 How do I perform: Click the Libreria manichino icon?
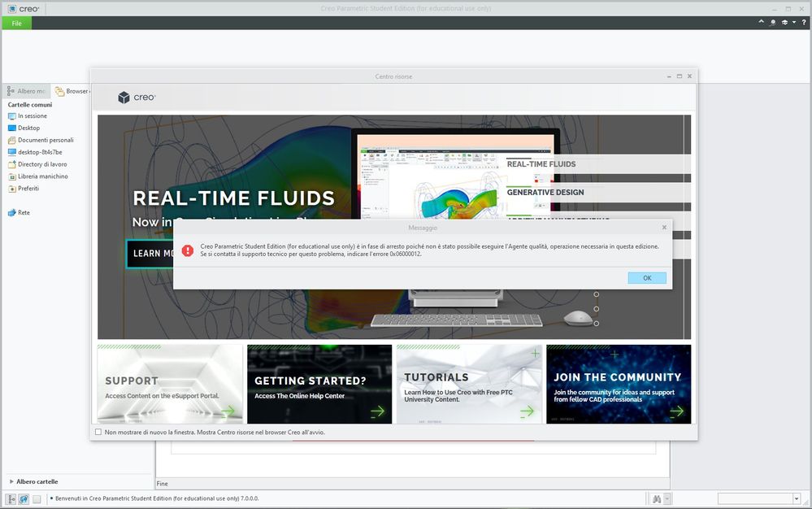12,176
